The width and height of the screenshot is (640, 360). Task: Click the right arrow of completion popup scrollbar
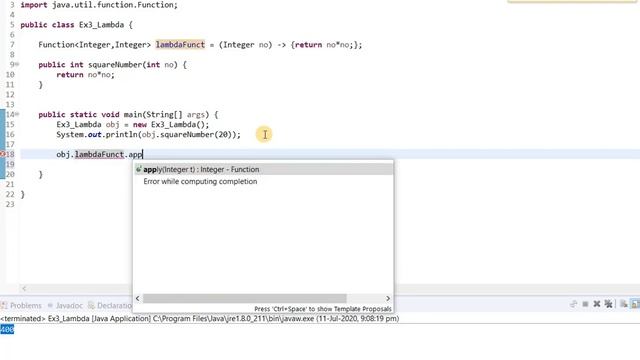click(x=388, y=298)
